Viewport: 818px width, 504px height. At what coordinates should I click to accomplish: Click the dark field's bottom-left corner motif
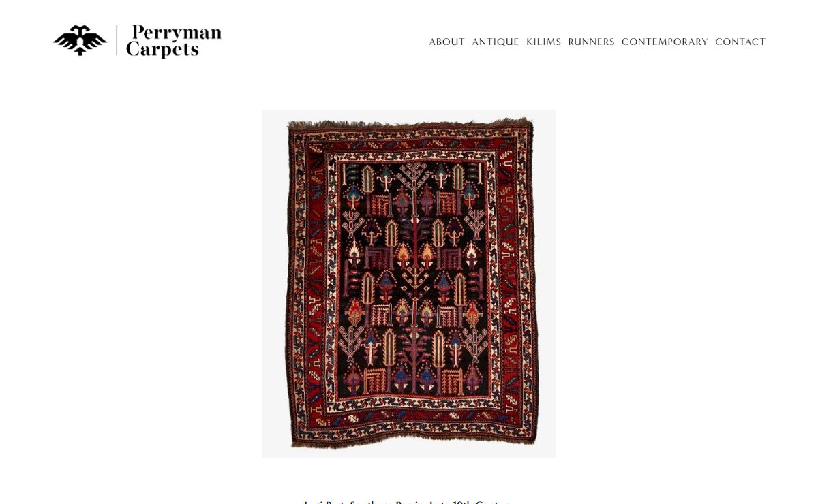tap(352, 380)
